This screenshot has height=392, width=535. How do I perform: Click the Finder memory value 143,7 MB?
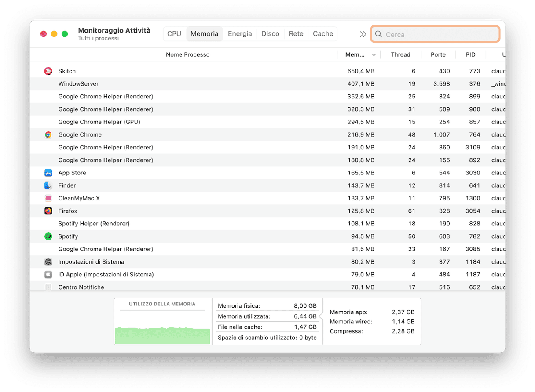[361, 186]
